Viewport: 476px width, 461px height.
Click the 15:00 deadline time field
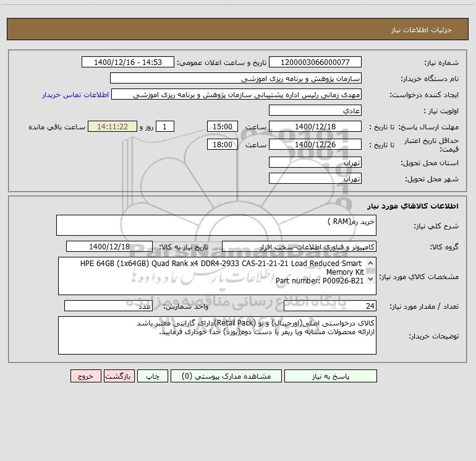tap(222, 126)
